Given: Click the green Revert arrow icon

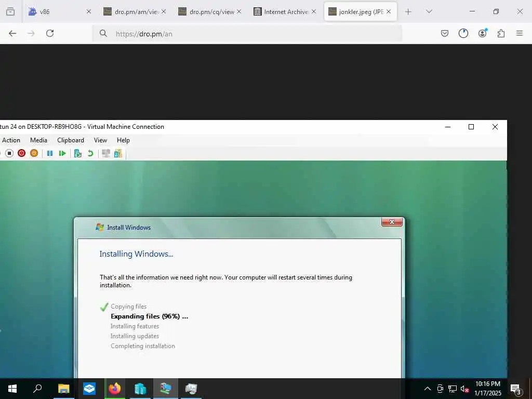Looking at the screenshot, I should click(x=90, y=153).
